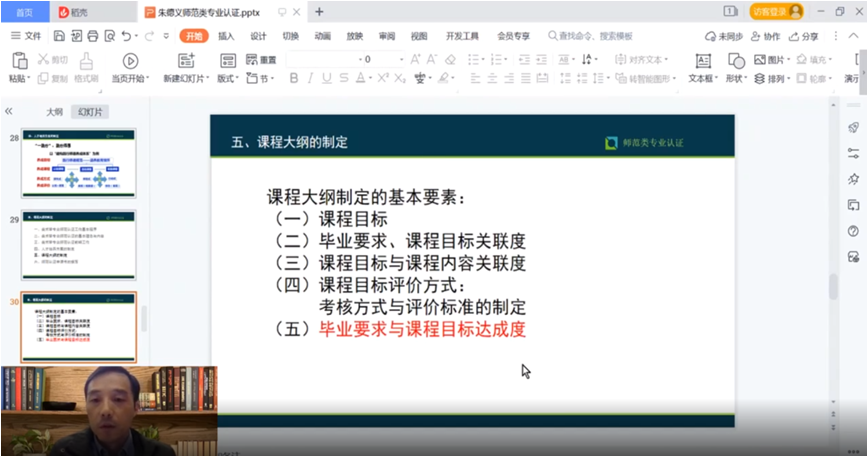This screenshot has width=868, height=457.
Task: Click the Print icon in quick access toolbar
Action: pyautogui.click(x=93, y=35)
